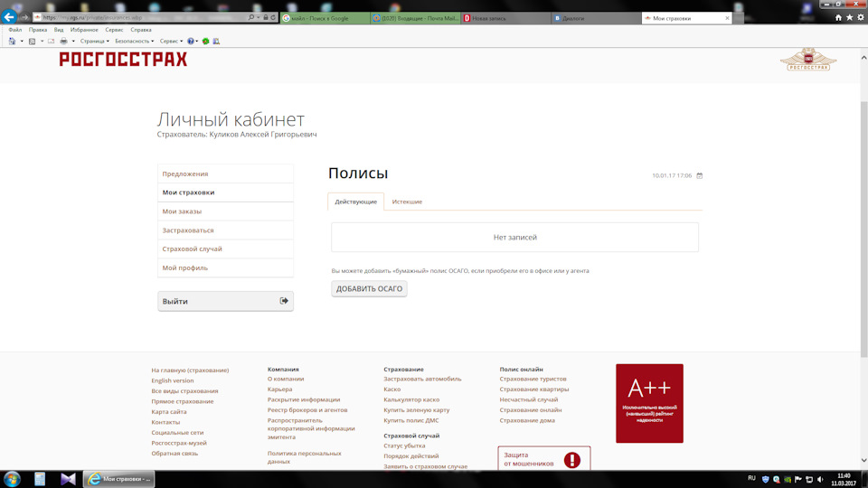The height and width of the screenshot is (488, 868).
Task: Click the logout arrow icon in Выйти
Action: click(x=284, y=301)
